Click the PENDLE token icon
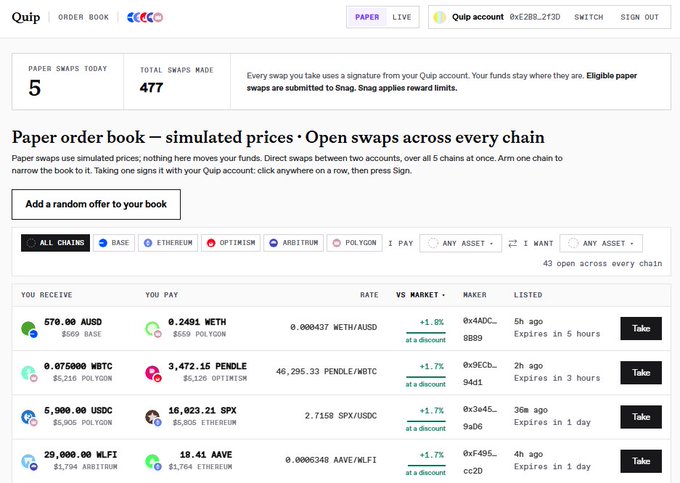Viewport: 680px width, 483px height. (153, 373)
